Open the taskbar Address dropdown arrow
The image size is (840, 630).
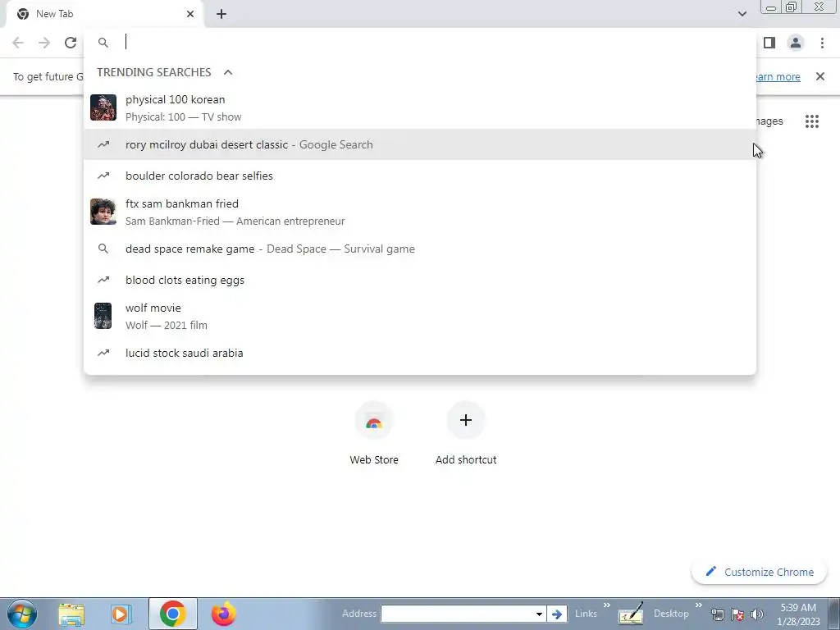539,614
